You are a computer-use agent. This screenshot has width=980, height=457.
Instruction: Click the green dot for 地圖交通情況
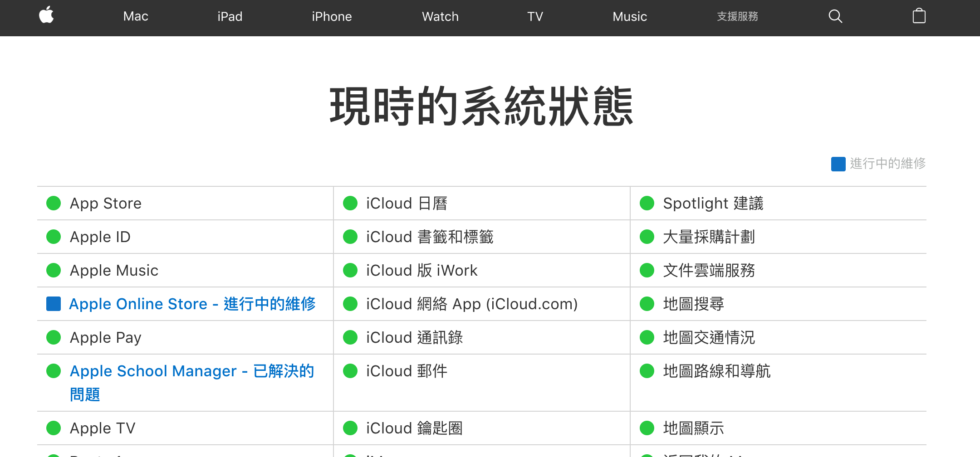tap(647, 337)
